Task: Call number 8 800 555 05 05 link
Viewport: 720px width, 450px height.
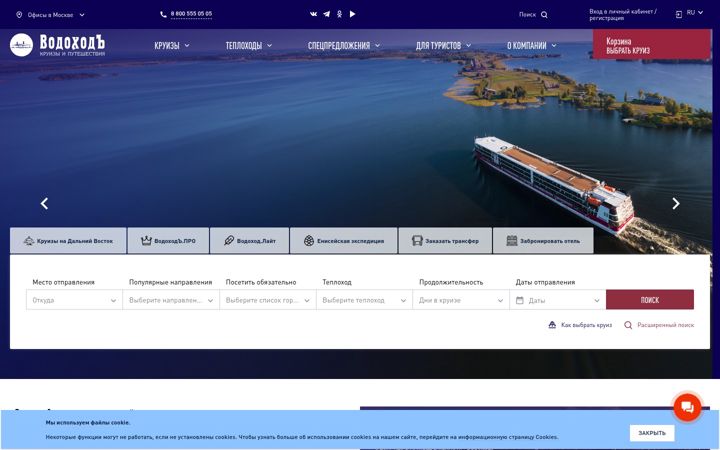Action: 191,14
